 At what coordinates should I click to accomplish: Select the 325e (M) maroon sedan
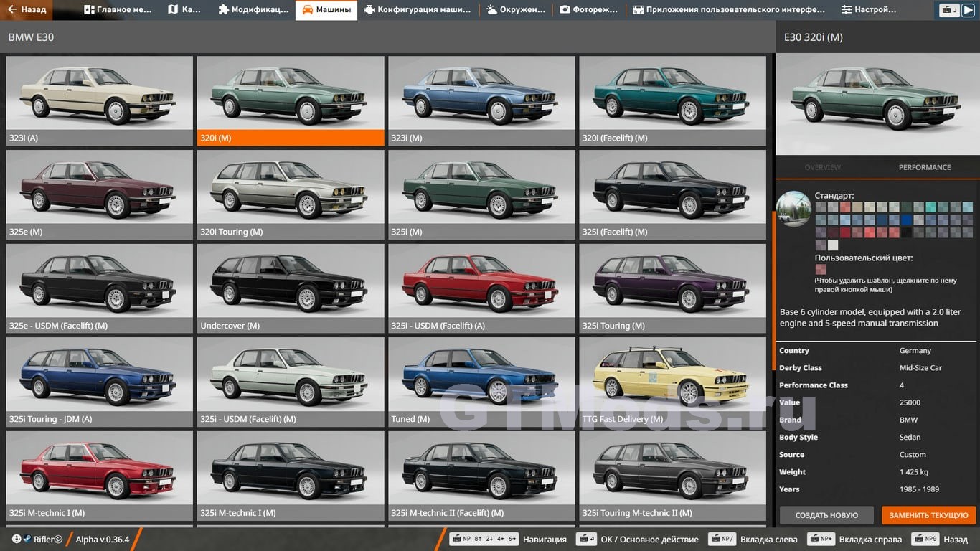pos(100,194)
